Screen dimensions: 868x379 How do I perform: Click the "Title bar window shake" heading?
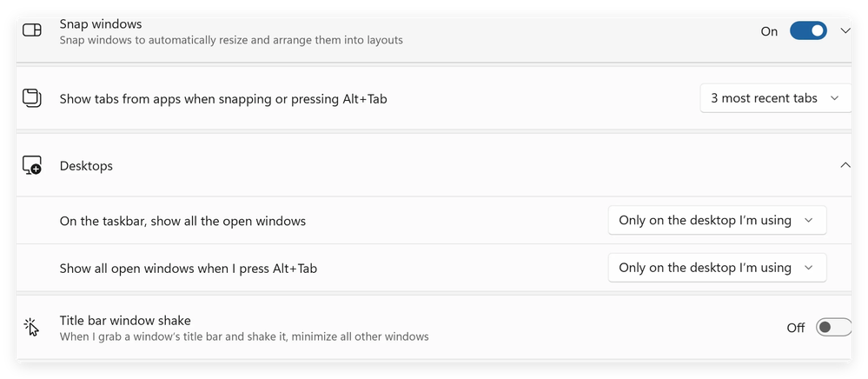click(125, 320)
